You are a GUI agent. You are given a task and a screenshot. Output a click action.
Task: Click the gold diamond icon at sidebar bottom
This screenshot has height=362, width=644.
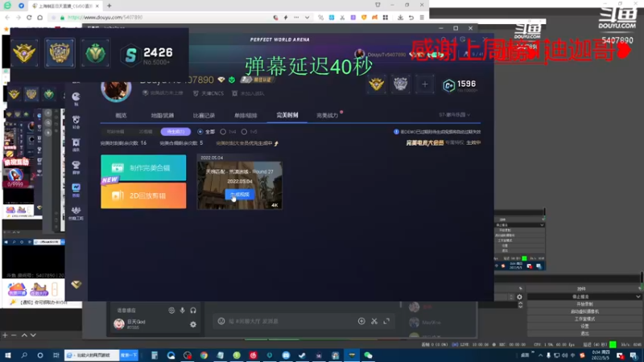(x=76, y=284)
